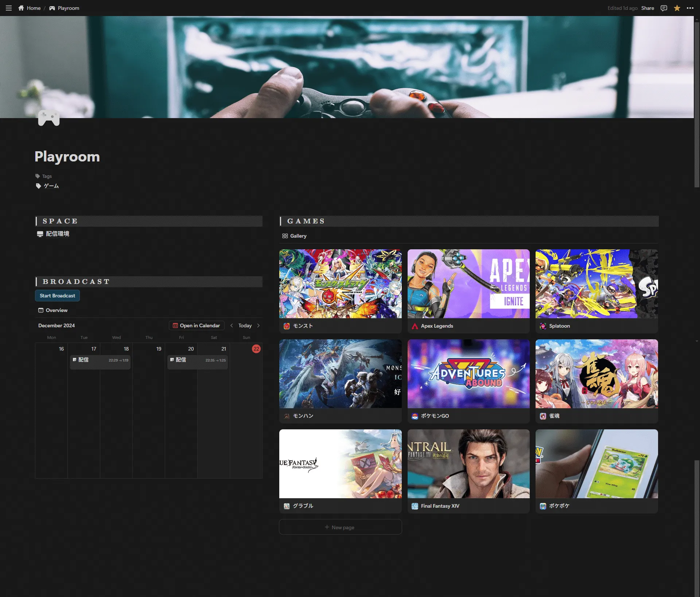
Task: Select the Overview calendar tab
Action: 53,310
